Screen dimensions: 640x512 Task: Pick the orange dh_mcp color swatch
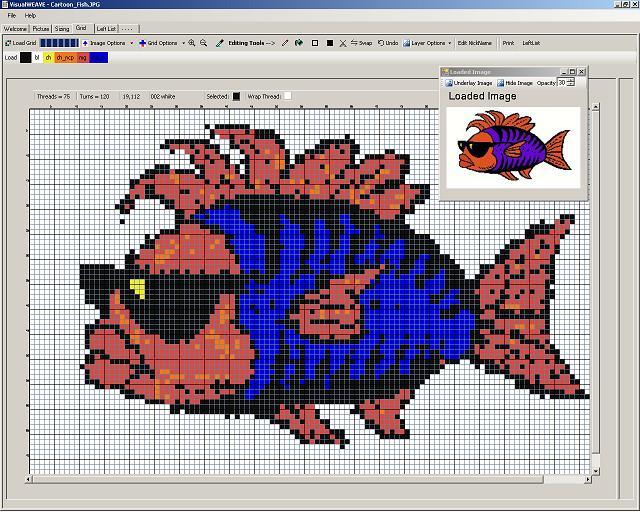click(64, 58)
